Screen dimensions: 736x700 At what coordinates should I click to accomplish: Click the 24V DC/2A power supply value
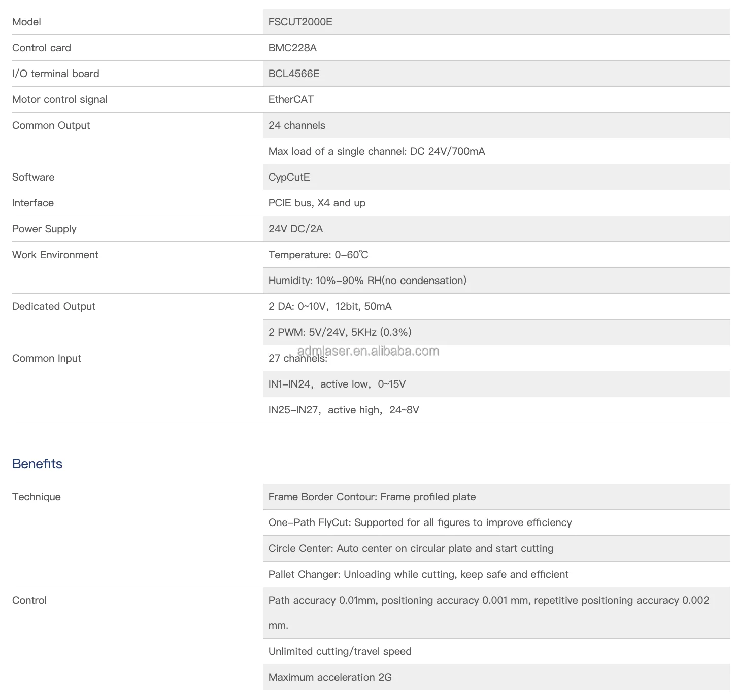pos(295,229)
